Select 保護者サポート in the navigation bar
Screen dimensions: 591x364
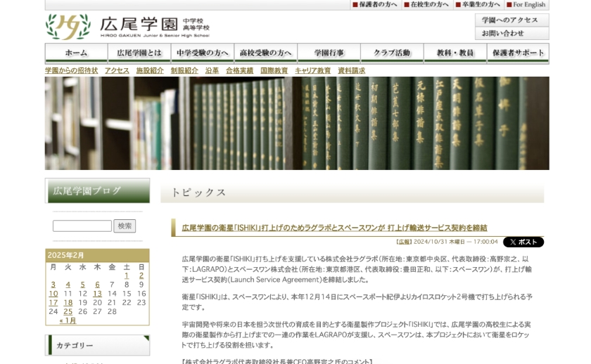518,53
